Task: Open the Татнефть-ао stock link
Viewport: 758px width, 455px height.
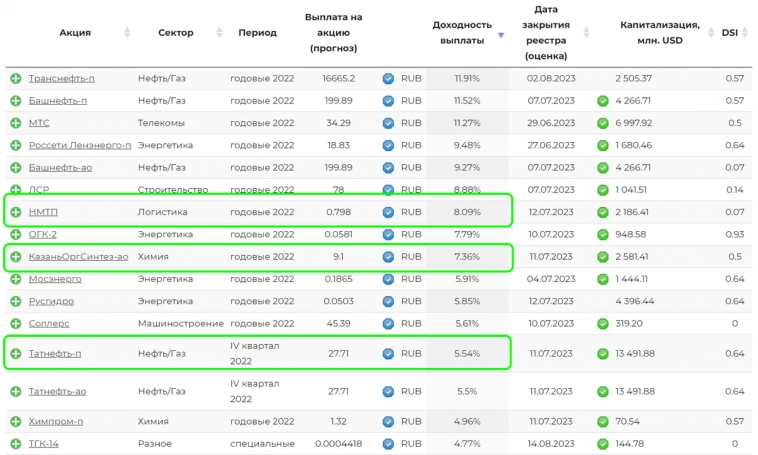Action: [x=57, y=391]
